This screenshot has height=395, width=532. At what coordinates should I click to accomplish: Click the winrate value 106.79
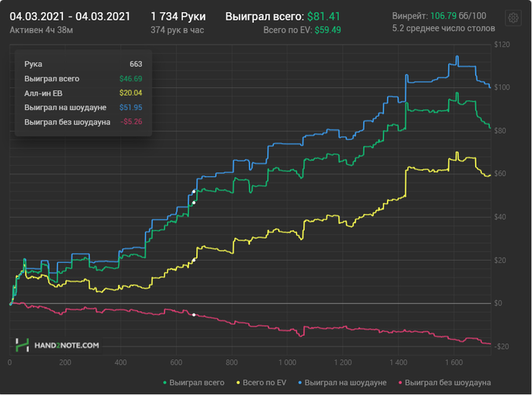[443, 16]
